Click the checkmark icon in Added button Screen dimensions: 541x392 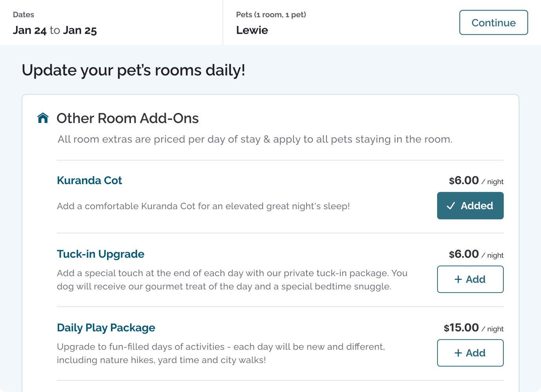point(451,206)
